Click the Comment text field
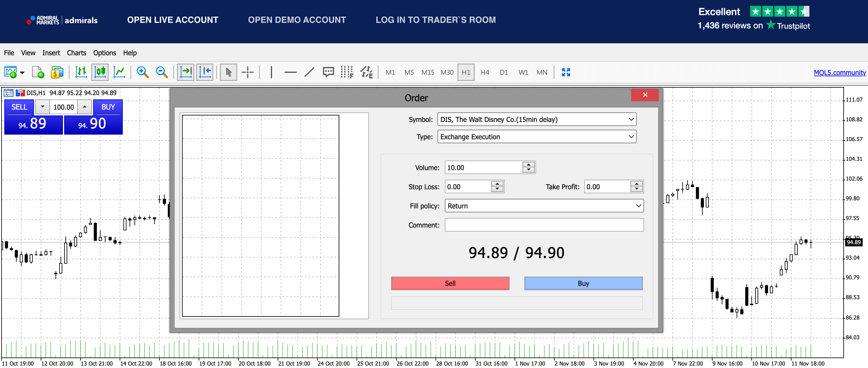Image resolution: width=868 pixels, height=368 pixels. [544, 225]
